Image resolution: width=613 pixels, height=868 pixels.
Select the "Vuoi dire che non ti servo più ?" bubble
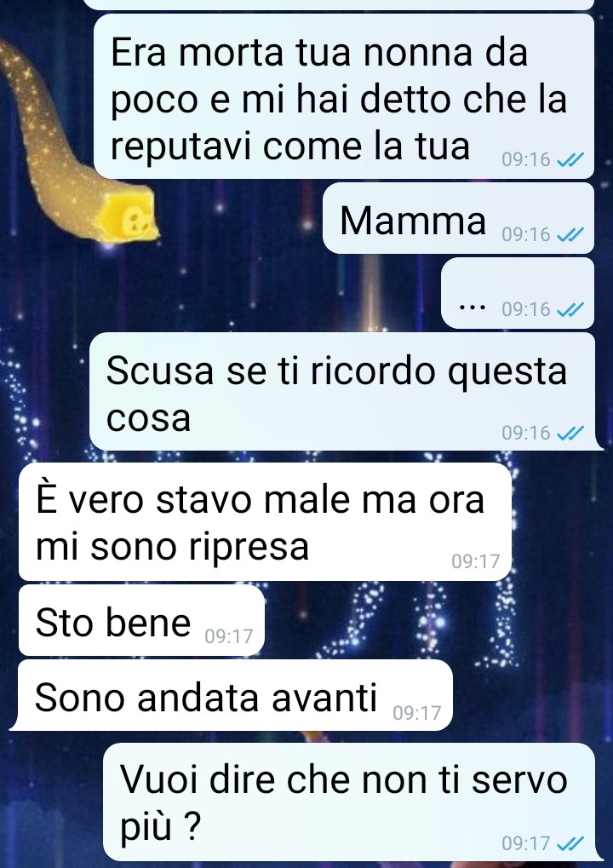[351, 802]
